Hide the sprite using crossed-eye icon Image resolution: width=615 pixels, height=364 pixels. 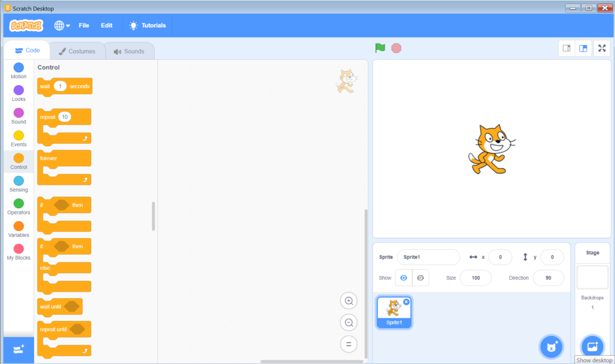(420, 278)
